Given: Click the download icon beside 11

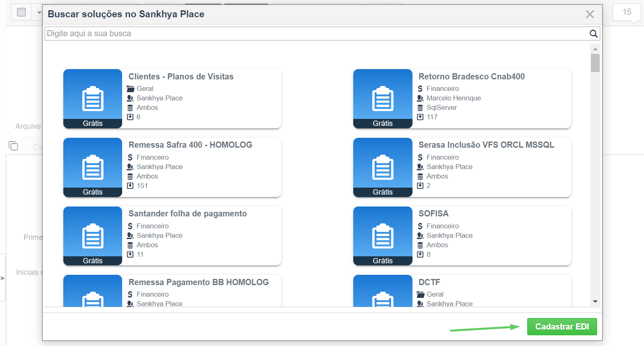Looking at the screenshot, I should click(x=130, y=254).
